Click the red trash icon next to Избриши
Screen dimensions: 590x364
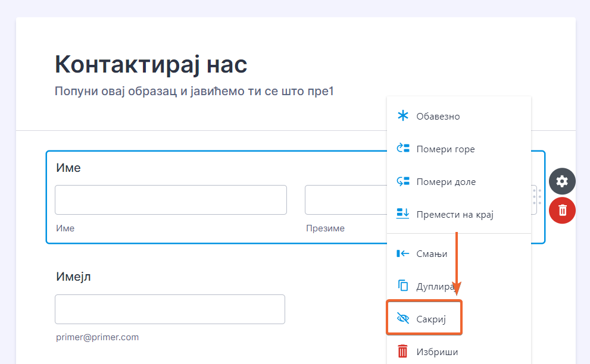pyautogui.click(x=403, y=352)
